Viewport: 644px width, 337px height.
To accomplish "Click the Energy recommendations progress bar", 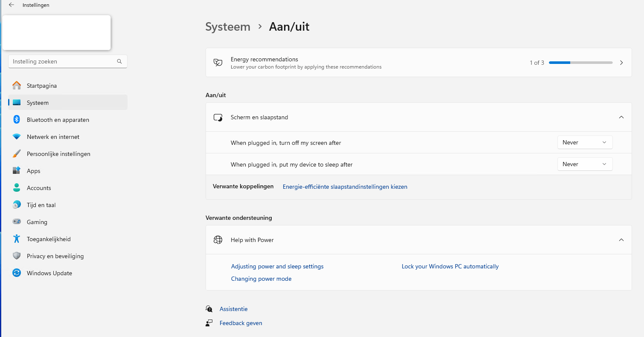I will [x=580, y=63].
